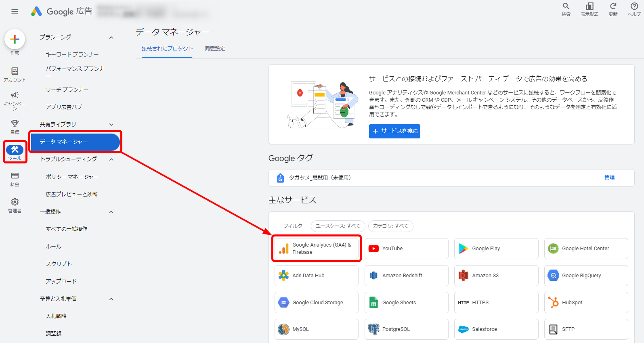Select the Google Play service card

coord(496,249)
